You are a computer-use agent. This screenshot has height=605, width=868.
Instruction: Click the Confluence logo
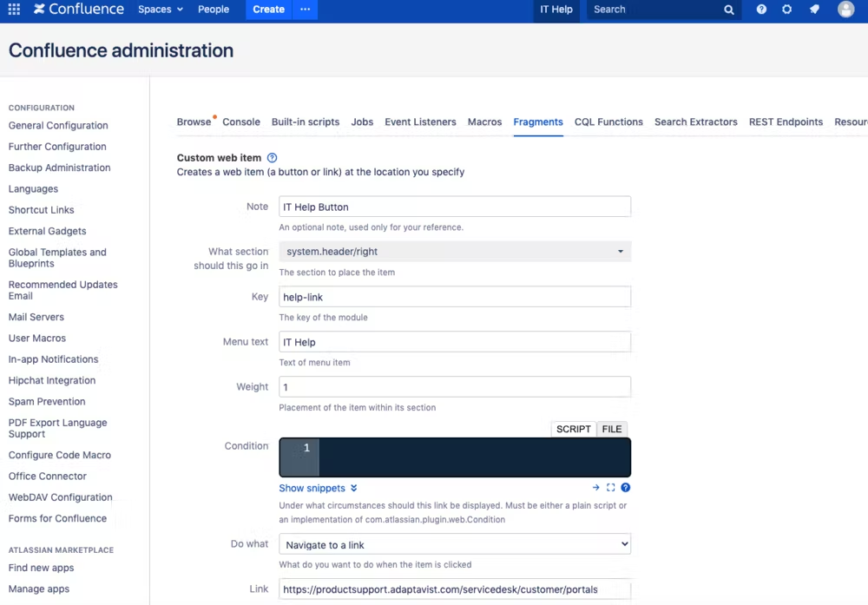click(79, 10)
